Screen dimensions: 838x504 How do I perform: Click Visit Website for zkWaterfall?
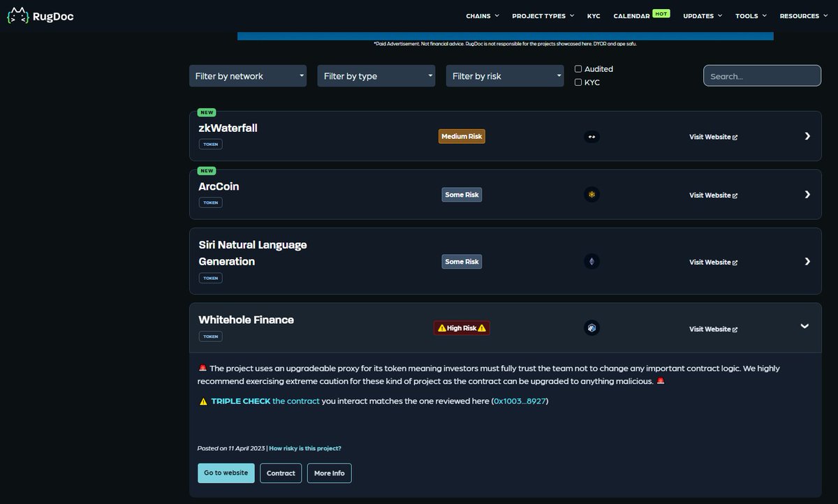(714, 137)
